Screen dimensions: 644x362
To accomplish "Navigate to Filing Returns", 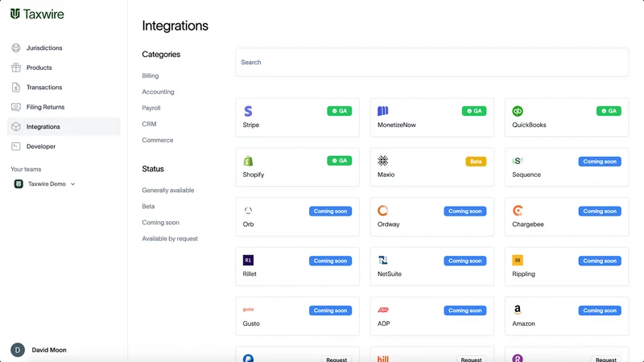I will pyautogui.click(x=64, y=107).
